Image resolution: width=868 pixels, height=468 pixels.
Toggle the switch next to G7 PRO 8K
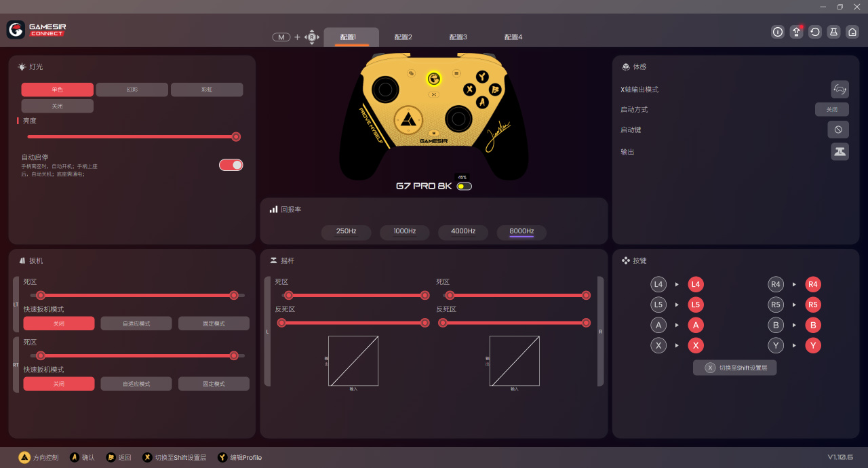click(x=465, y=187)
